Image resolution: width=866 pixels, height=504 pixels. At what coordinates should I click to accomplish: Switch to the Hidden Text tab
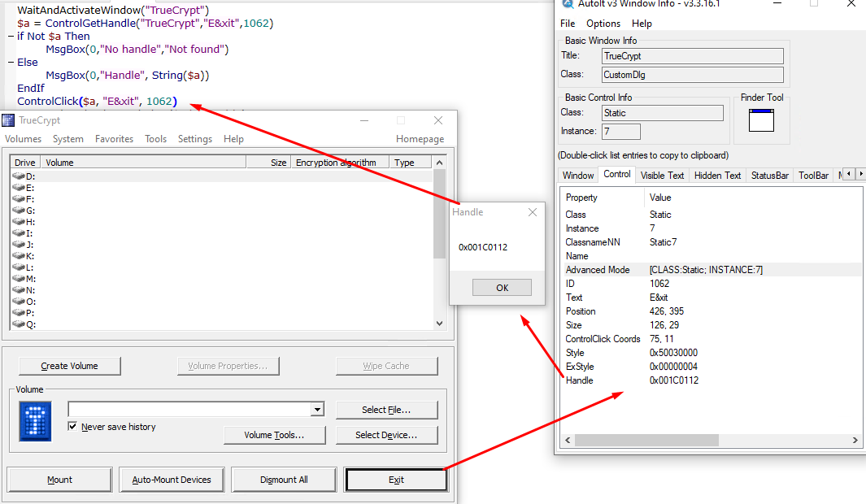pyautogui.click(x=717, y=175)
